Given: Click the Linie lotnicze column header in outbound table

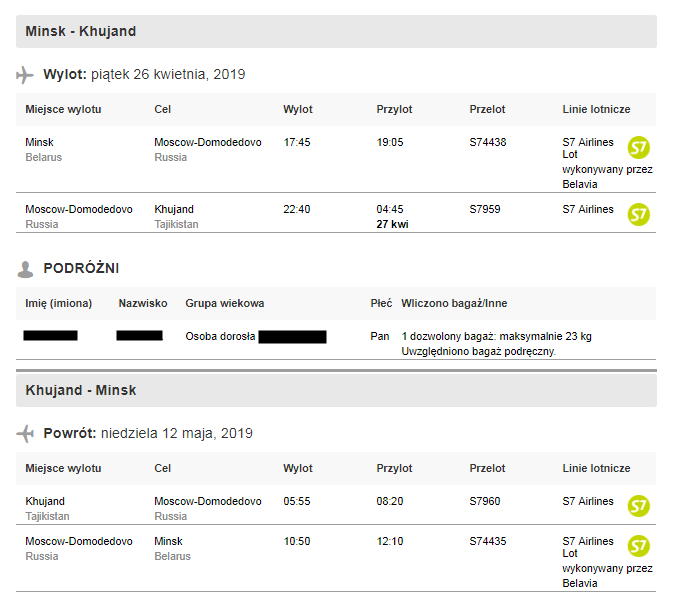Looking at the screenshot, I should pyautogui.click(x=596, y=109).
